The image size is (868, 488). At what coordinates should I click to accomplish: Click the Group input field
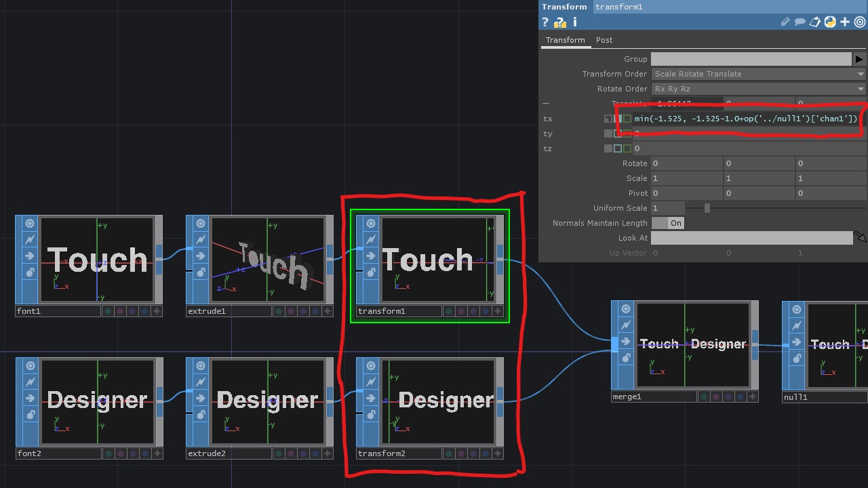pyautogui.click(x=751, y=59)
